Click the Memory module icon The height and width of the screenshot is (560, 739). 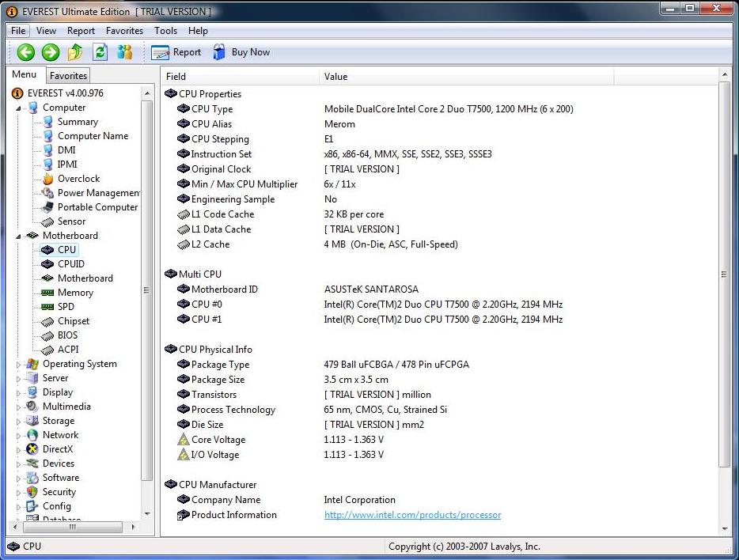tap(47, 293)
